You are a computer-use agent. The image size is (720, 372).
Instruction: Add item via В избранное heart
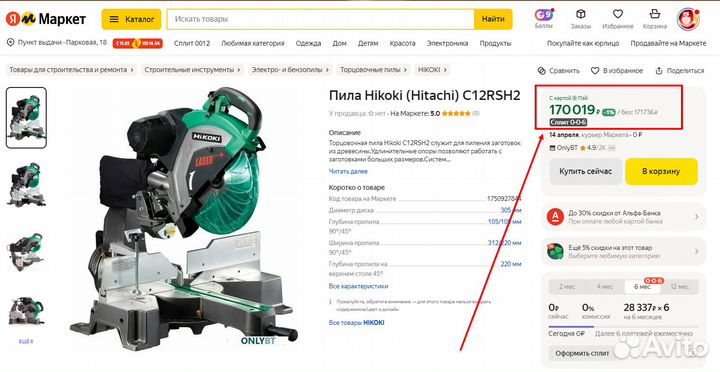click(x=595, y=71)
